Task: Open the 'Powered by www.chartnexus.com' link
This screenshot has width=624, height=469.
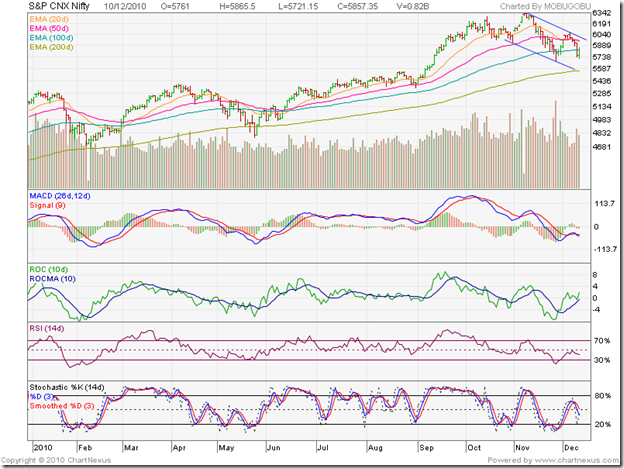Action: click(553, 460)
